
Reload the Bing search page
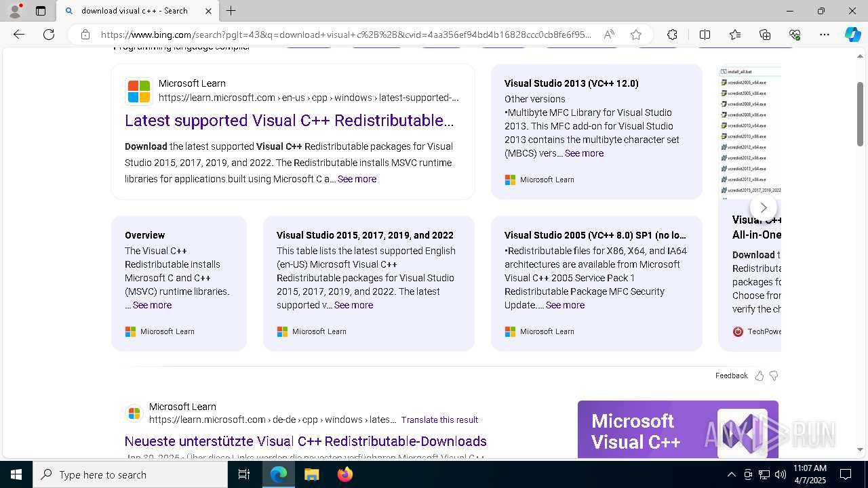49,35
